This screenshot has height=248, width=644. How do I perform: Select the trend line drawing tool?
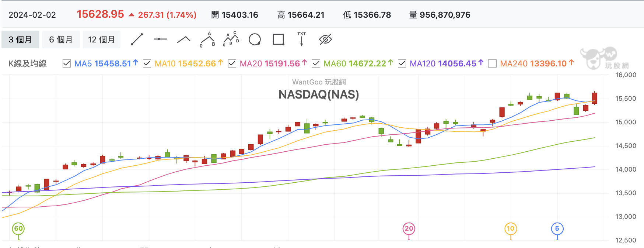tap(137, 39)
